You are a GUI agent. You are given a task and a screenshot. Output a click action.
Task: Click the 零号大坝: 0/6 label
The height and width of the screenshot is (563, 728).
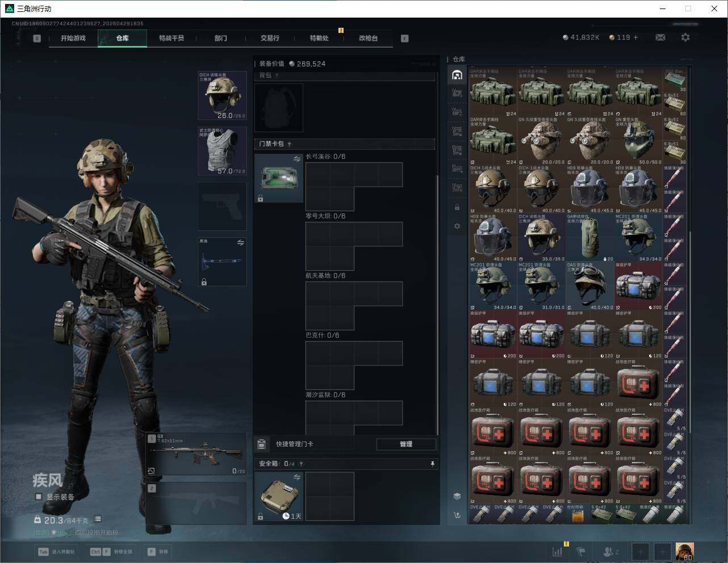pos(325,216)
